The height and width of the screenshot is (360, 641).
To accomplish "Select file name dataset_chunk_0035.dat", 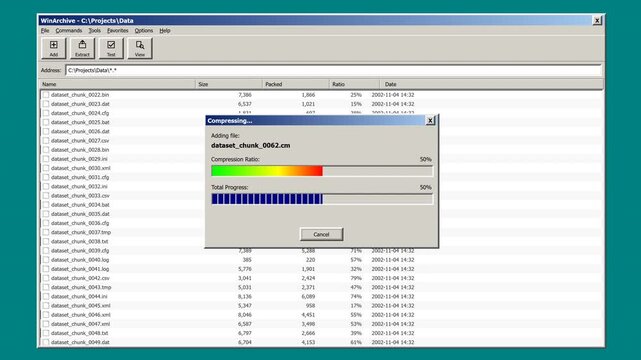I will [80, 214].
